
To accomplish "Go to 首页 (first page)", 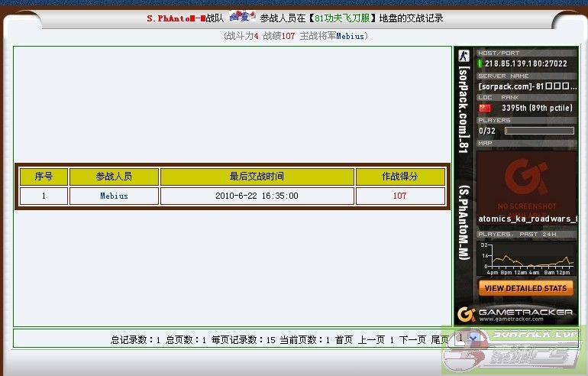I will (344, 340).
